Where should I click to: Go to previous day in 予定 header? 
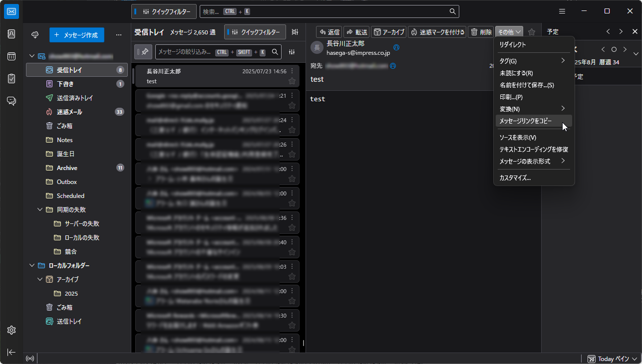608,31
